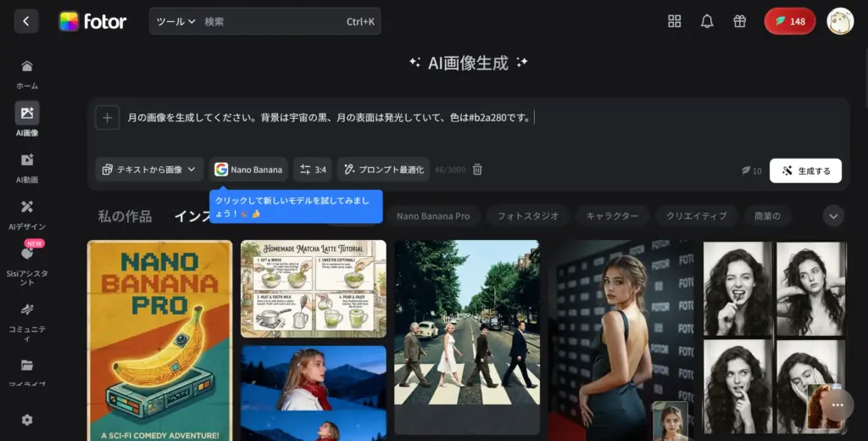Open AI動画 in the sidebar
Screen dimensions: 868x441
tap(27, 168)
